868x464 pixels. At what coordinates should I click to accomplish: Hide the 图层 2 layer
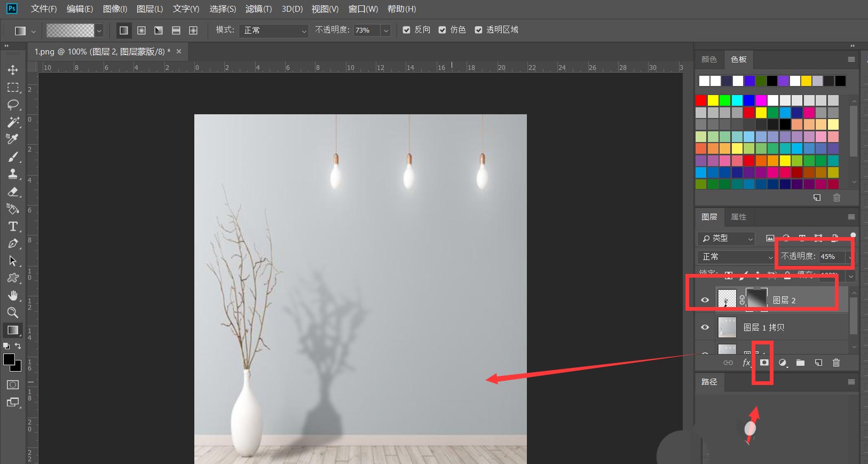click(705, 300)
